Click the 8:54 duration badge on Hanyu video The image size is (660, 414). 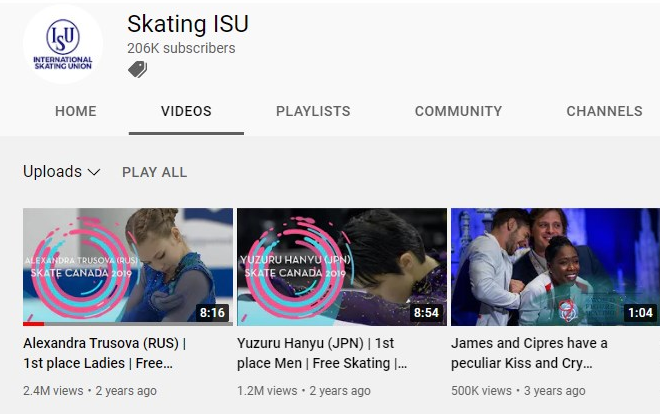426,313
